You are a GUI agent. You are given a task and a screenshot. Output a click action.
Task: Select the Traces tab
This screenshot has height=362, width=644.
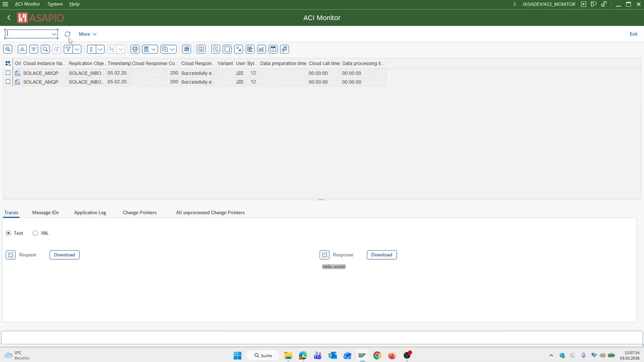[11, 212]
